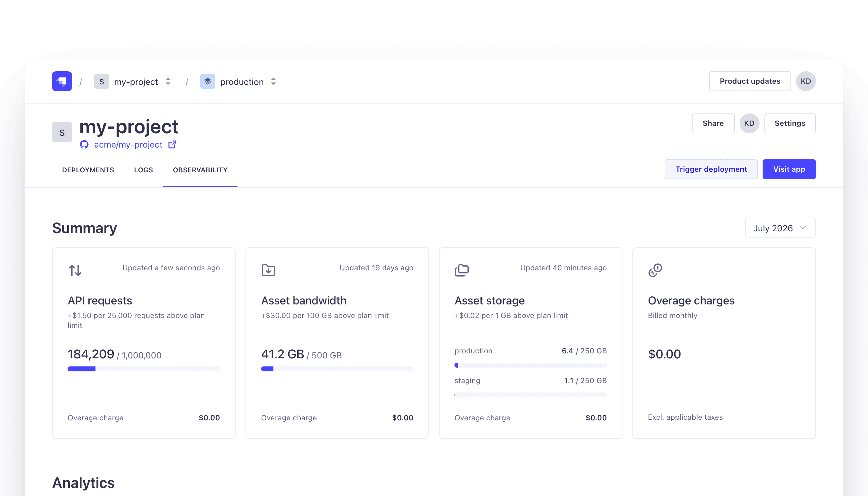Click the large $0.00 overage charges total
Viewport: 868px width, 496px height.
[x=664, y=354]
